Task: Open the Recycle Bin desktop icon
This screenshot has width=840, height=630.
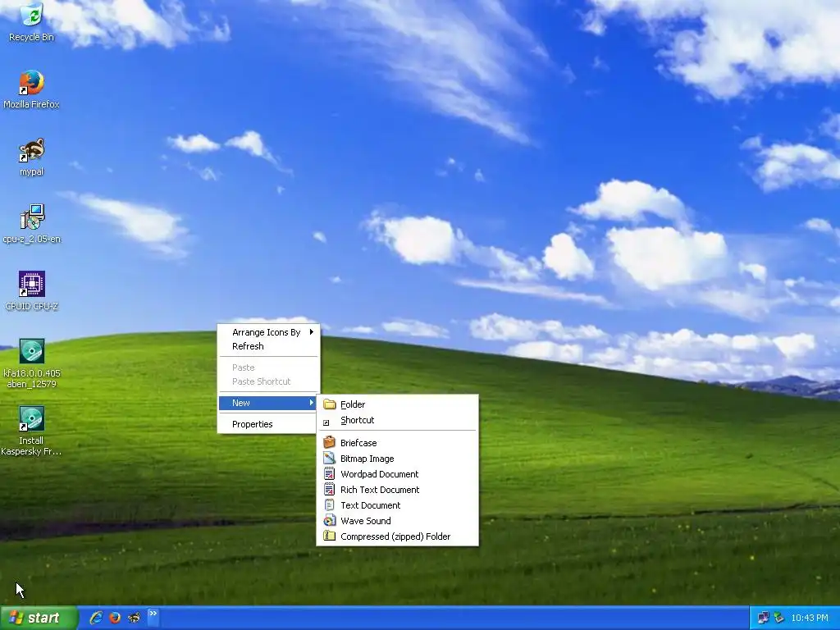Action: (32, 22)
